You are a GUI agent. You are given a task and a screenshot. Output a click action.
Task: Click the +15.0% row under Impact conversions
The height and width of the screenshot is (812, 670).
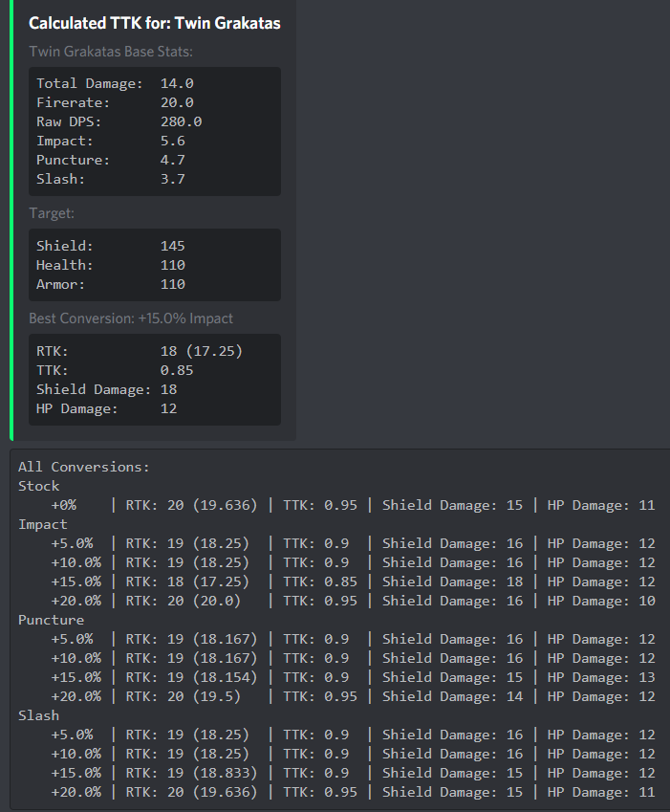335,582
